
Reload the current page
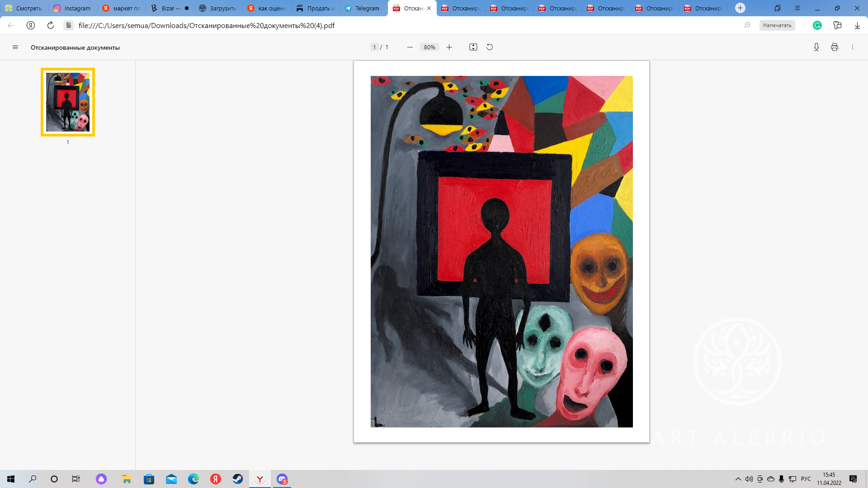[51, 26]
